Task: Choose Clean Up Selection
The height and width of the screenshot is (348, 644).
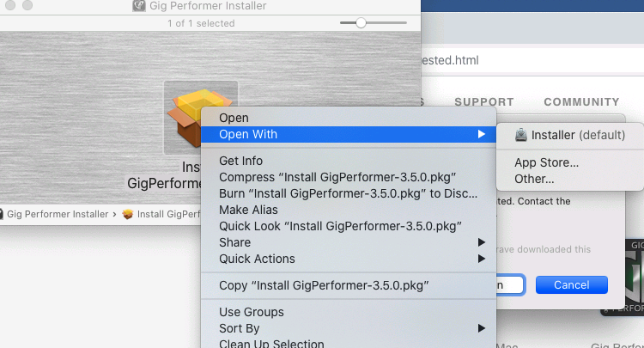Action: 349,343
